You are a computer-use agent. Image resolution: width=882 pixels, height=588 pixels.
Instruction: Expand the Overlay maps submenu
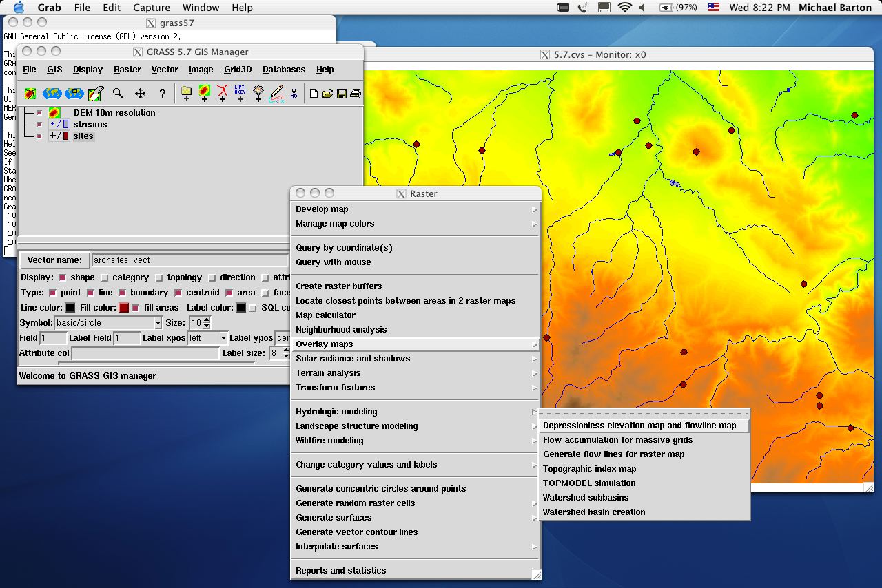[x=416, y=344]
